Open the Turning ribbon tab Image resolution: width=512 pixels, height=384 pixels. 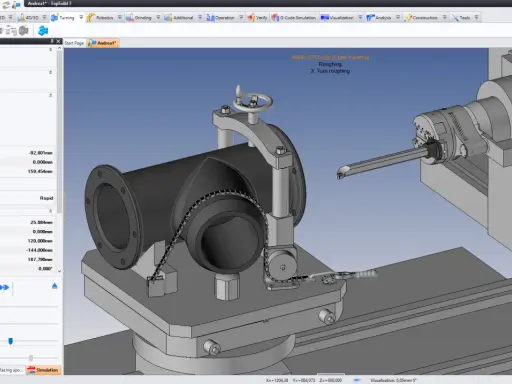coord(67,18)
